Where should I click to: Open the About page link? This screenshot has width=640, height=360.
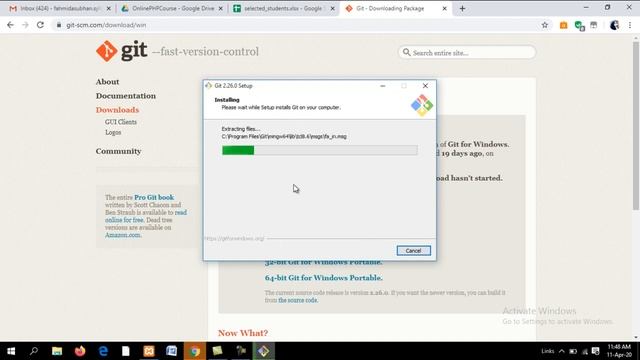[107, 82]
